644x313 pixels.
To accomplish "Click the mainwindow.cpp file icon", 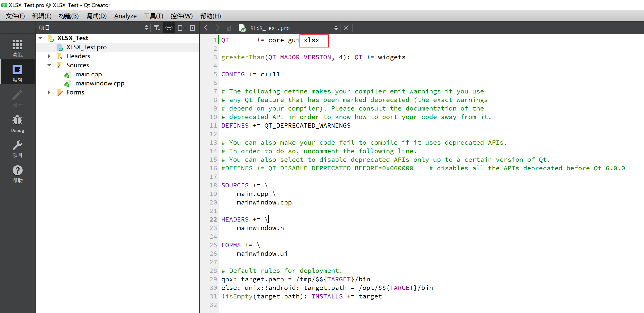I will (x=67, y=84).
